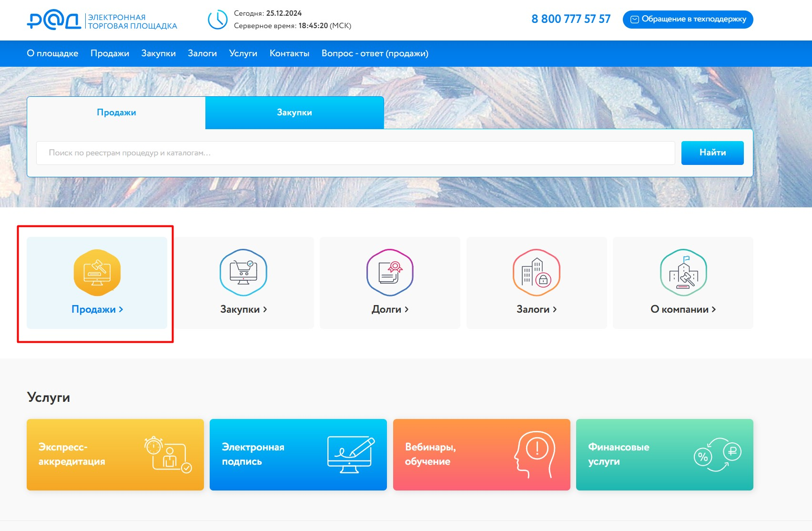The height and width of the screenshot is (531, 812).
Task: Open the Контакты menu item
Action: click(289, 53)
